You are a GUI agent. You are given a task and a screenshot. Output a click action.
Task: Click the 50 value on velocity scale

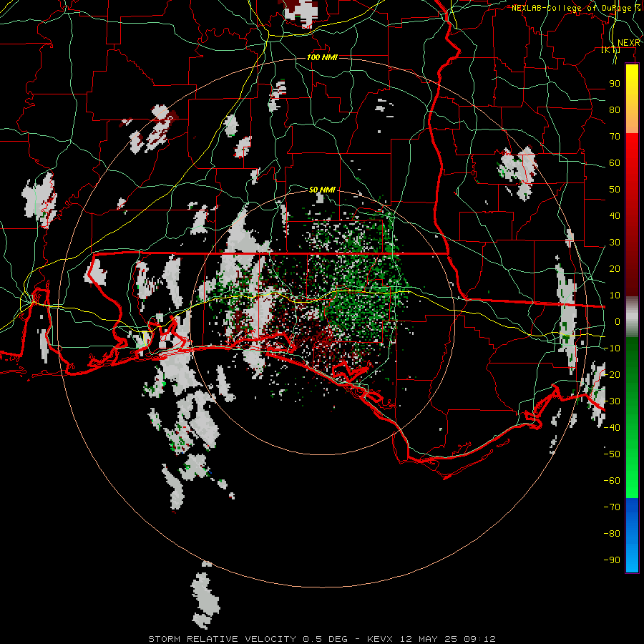point(615,190)
